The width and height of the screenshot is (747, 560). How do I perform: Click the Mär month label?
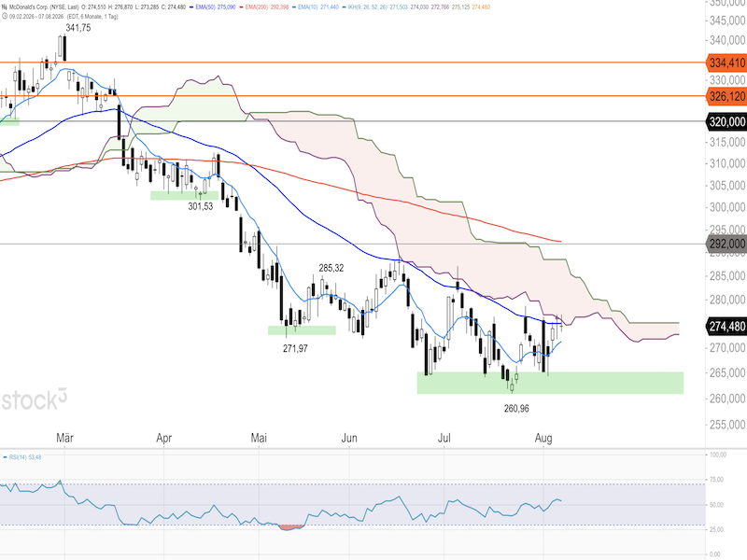pos(64,438)
